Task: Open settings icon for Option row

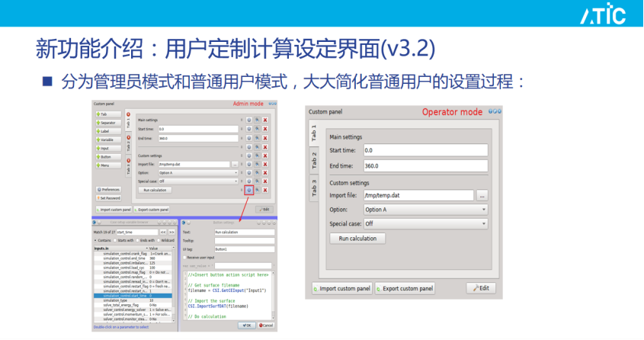Action: (x=249, y=173)
